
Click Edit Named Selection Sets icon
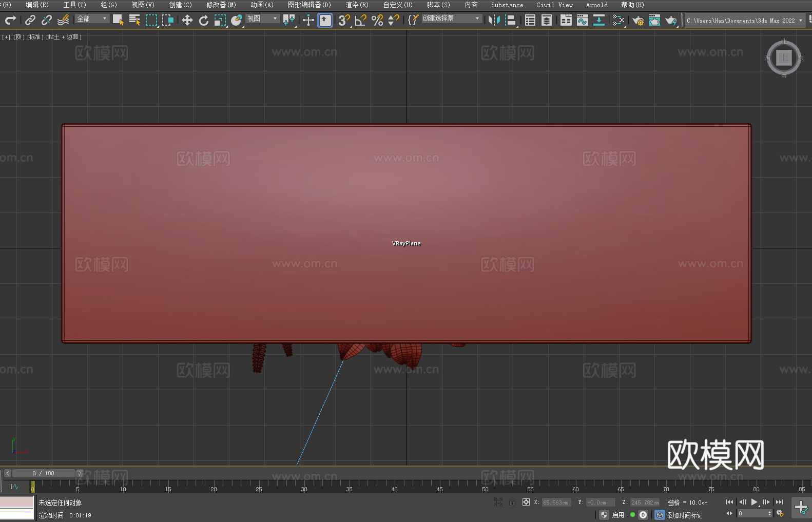point(413,20)
